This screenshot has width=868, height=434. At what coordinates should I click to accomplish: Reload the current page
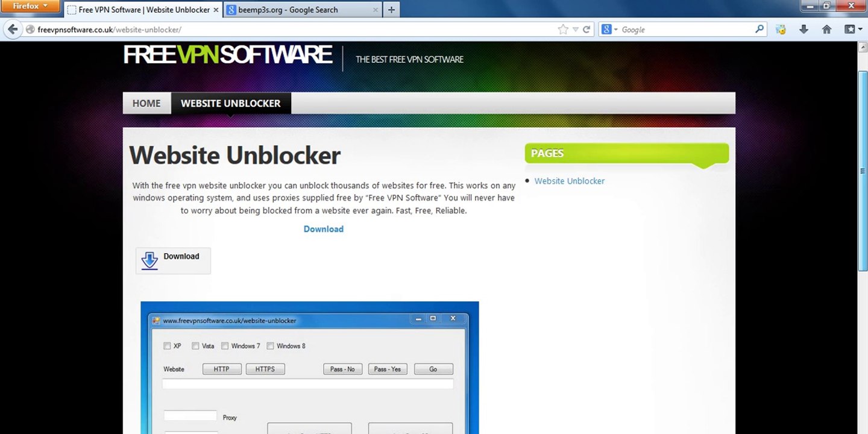coord(586,29)
